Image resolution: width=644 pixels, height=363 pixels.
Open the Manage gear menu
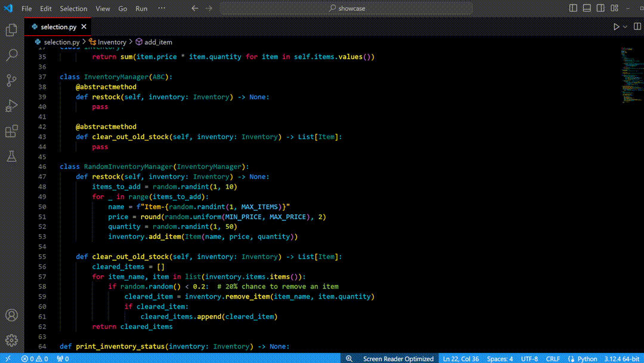[x=11, y=340]
